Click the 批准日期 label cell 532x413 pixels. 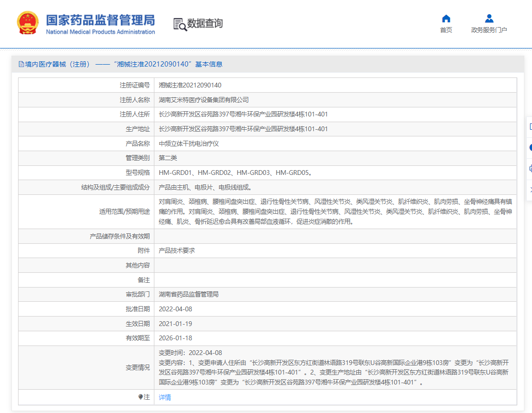coord(86,309)
